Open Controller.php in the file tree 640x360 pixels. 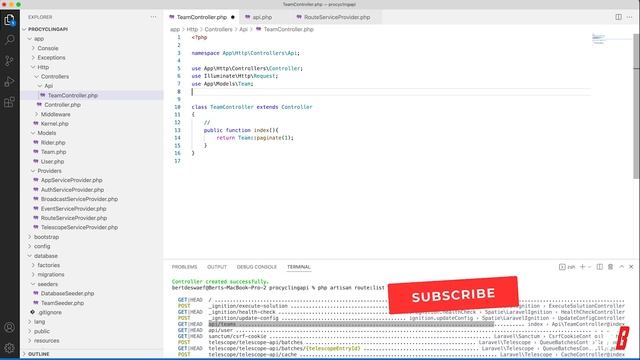(x=62, y=105)
